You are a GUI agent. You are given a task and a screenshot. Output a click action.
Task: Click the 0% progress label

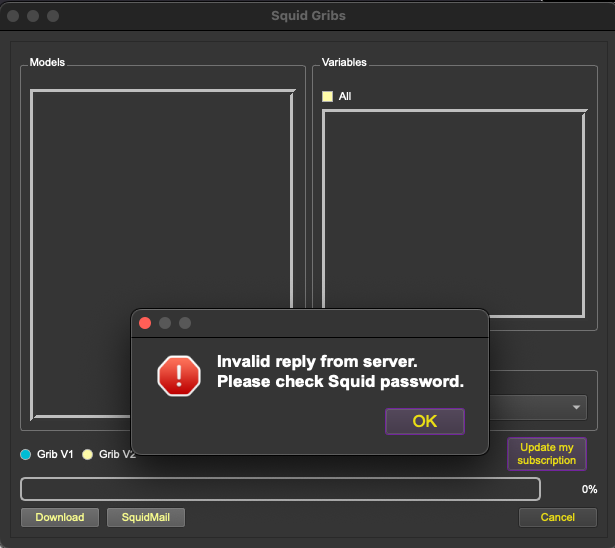point(589,489)
